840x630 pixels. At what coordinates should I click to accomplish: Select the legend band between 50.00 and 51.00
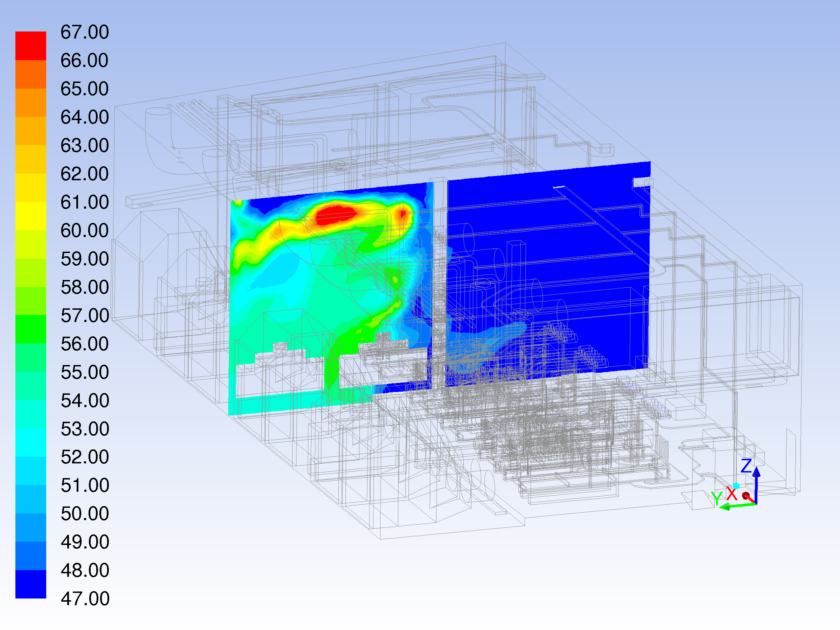pos(31,499)
